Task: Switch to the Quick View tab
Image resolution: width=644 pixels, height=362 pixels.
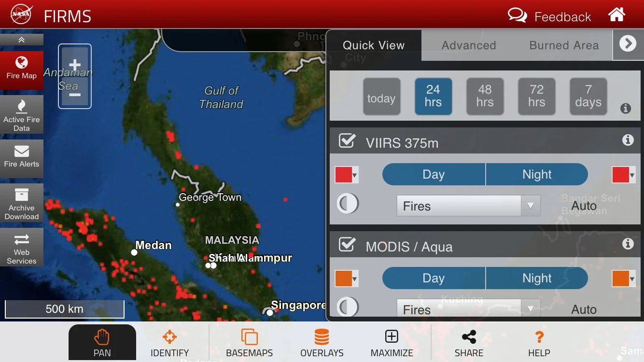Action: pos(374,45)
